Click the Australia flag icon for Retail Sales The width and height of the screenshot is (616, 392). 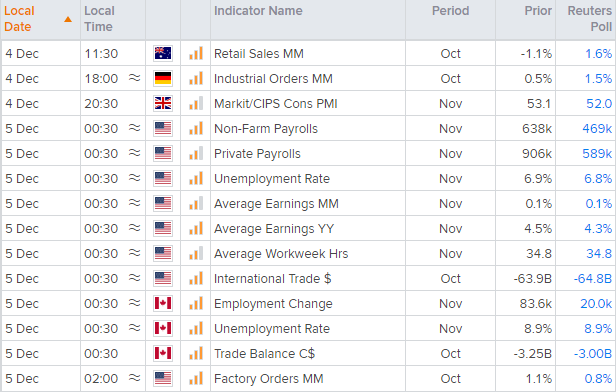(x=163, y=53)
